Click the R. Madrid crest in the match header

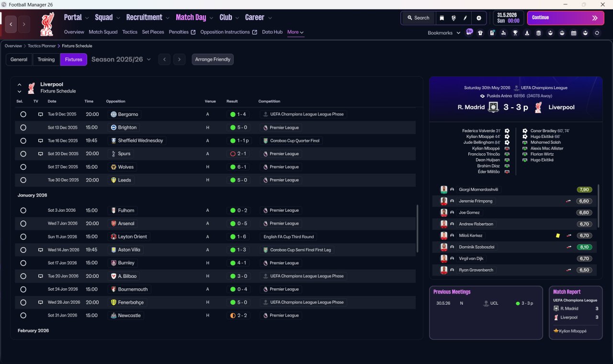(x=493, y=107)
